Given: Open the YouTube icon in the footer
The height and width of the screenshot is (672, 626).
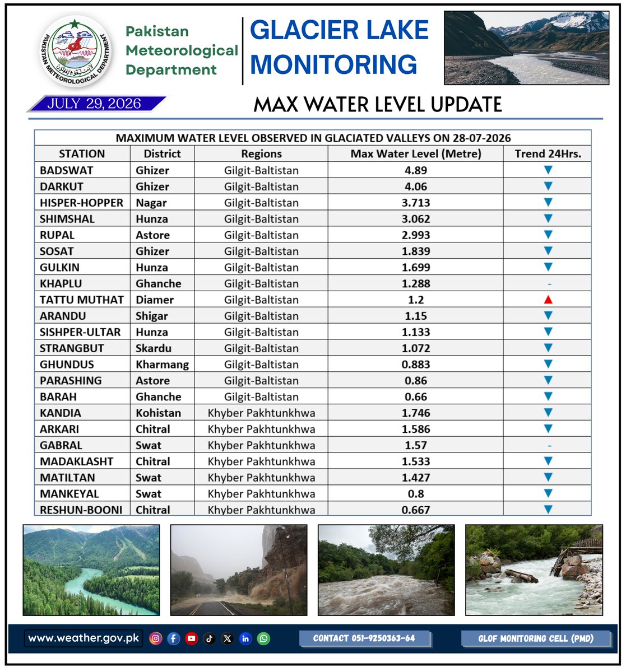Looking at the screenshot, I should pyautogui.click(x=192, y=638).
